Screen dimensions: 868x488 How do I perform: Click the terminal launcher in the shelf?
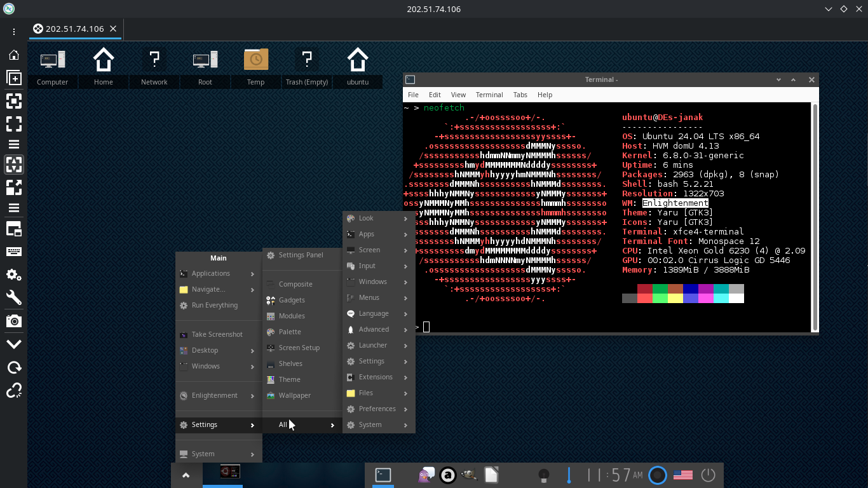tap(383, 475)
